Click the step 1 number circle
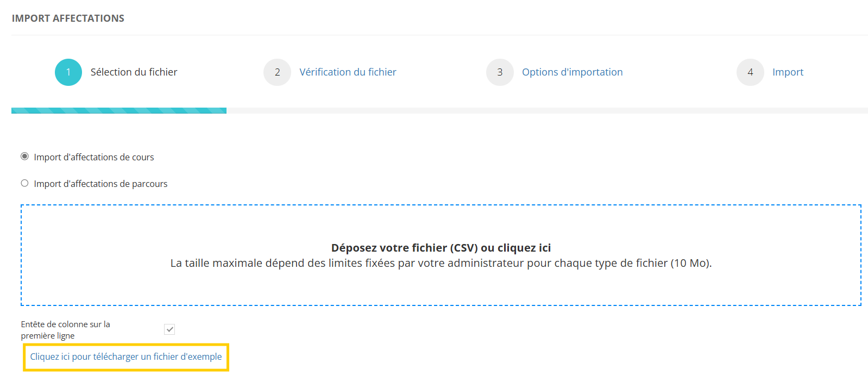The image size is (868, 375). (x=68, y=72)
